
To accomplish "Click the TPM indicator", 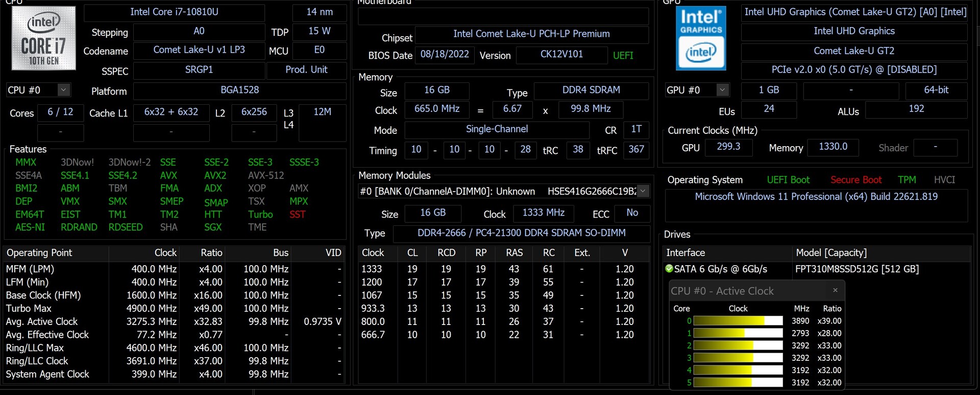I will click(907, 180).
